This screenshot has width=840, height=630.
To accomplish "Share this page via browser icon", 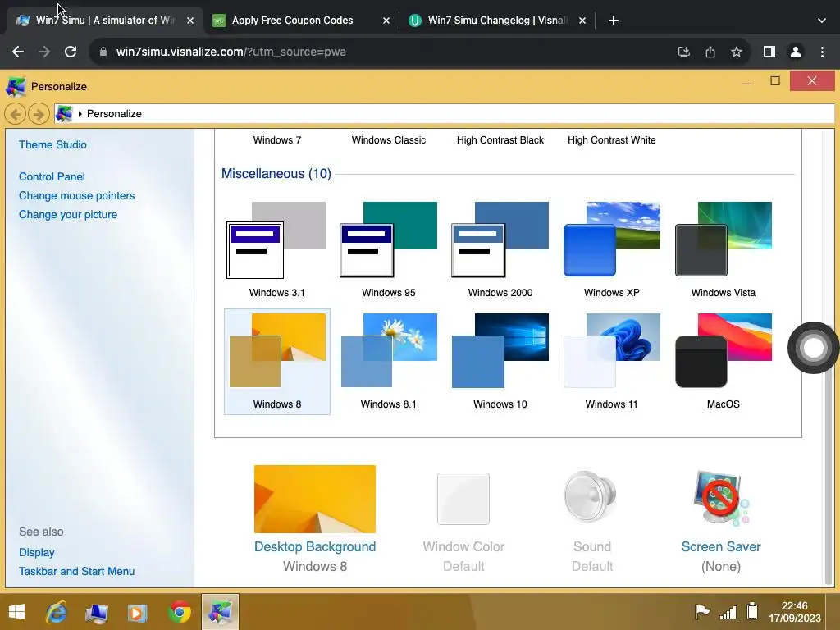I will point(710,52).
